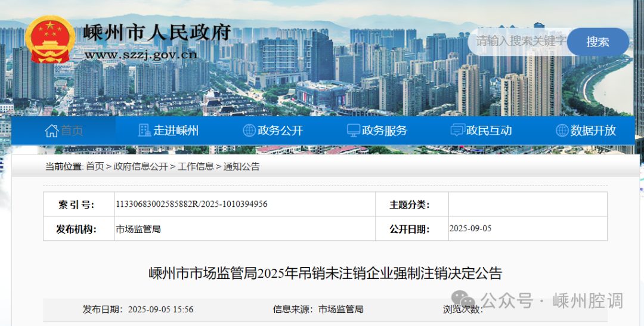Click the national emblem logo
The height and width of the screenshot is (326, 644).
click(x=50, y=39)
